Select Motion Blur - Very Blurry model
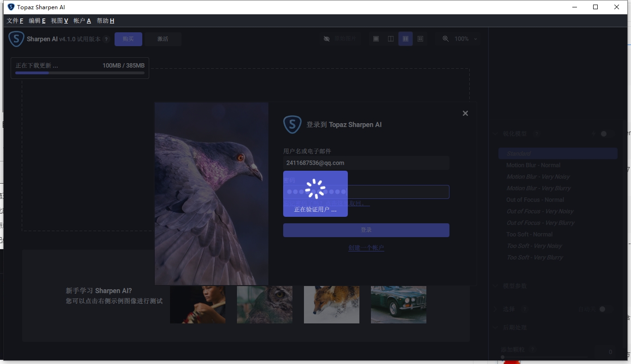Screen dimensions: 631x364 point(558,188)
